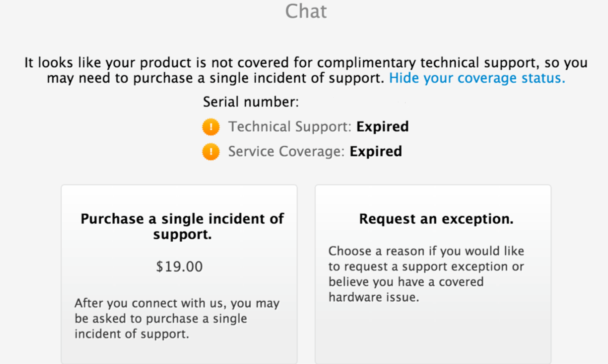Click the Serial number field
The image size is (608, 364).
pos(251,101)
